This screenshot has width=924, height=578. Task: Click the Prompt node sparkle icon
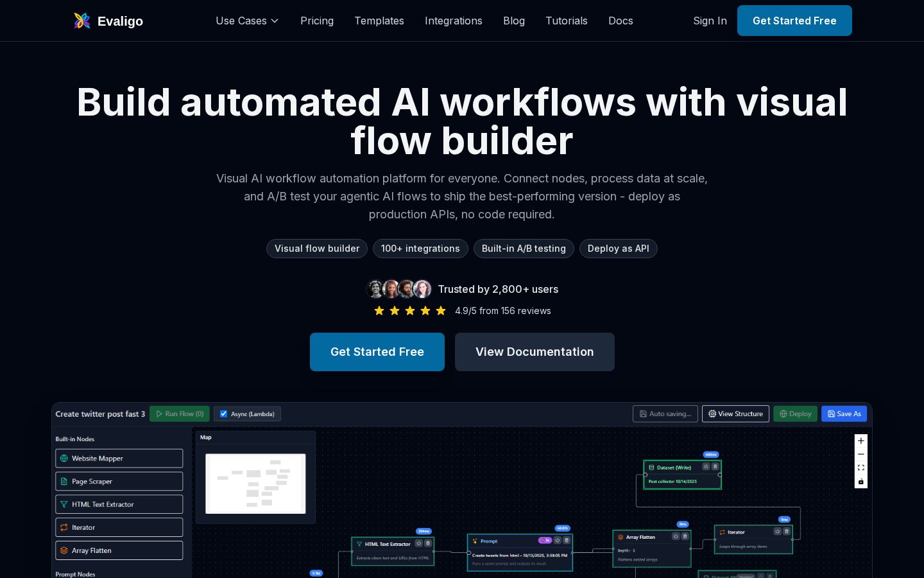point(475,541)
